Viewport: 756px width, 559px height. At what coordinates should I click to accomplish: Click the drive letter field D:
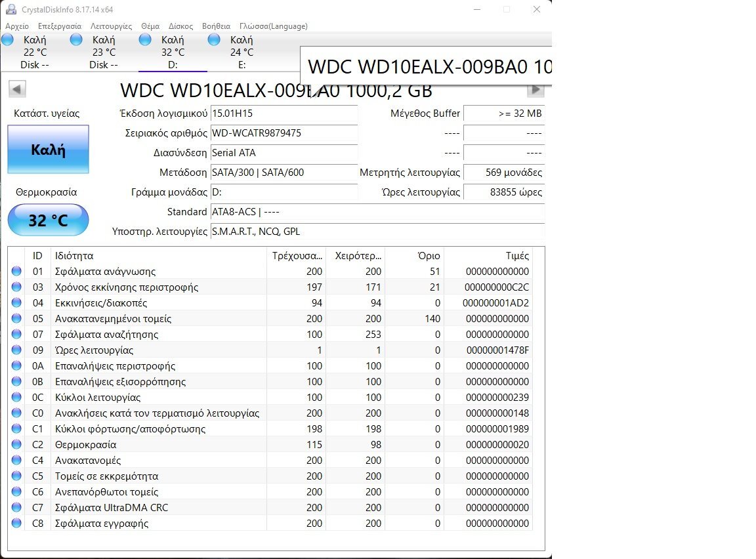click(x=284, y=192)
